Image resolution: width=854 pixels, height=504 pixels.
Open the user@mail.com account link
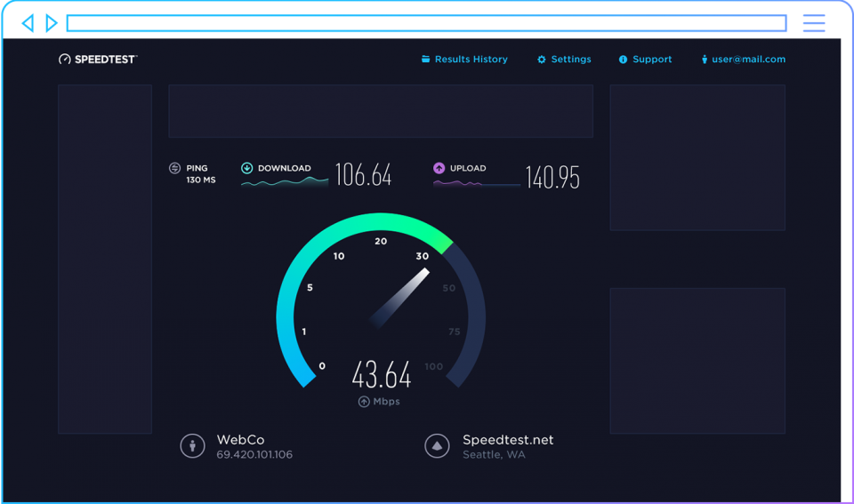[x=743, y=60]
